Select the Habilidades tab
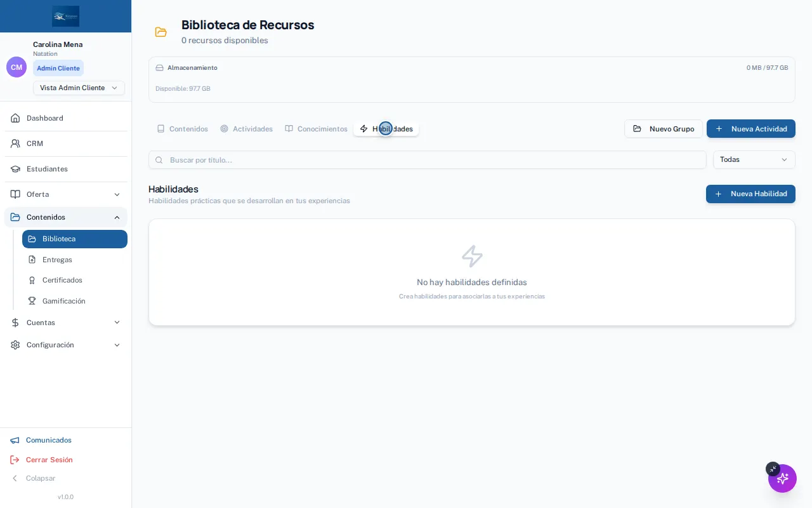The width and height of the screenshot is (812, 508). pos(386,129)
